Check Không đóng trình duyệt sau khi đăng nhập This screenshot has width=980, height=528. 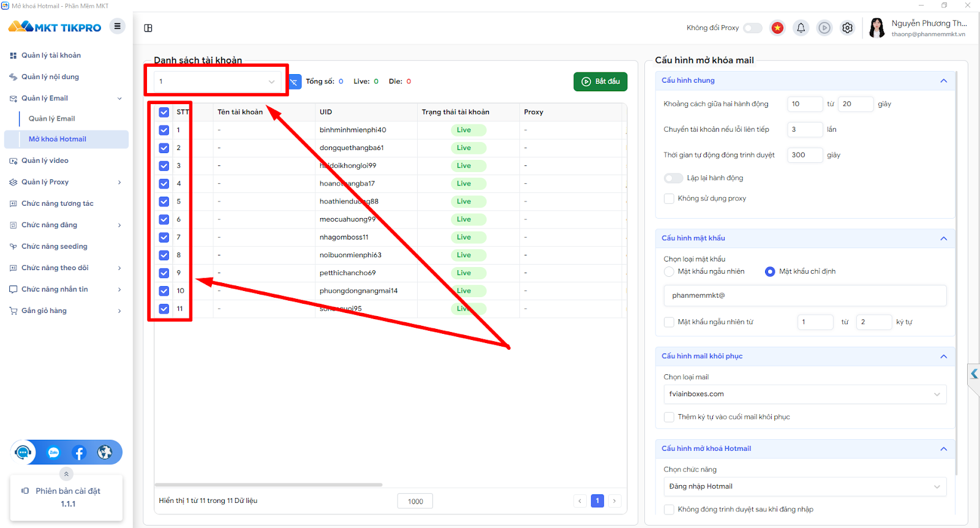(x=669, y=510)
